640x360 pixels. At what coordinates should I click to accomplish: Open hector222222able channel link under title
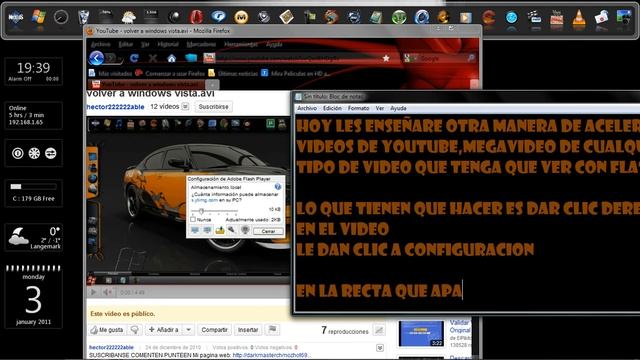click(x=116, y=107)
